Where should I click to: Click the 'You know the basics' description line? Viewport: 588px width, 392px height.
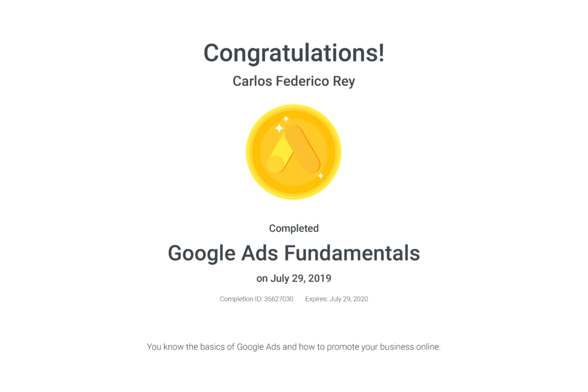tap(293, 347)
